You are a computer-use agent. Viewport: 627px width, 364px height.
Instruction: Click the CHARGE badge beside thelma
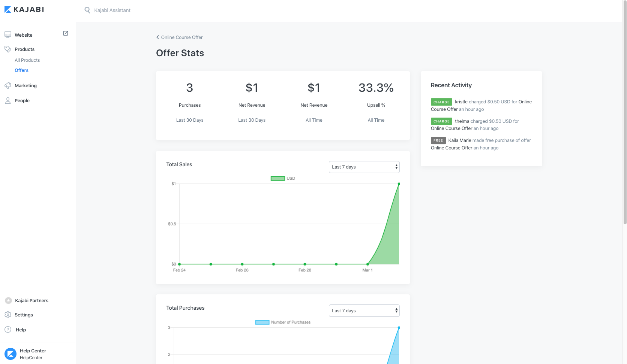pos(441,121)
